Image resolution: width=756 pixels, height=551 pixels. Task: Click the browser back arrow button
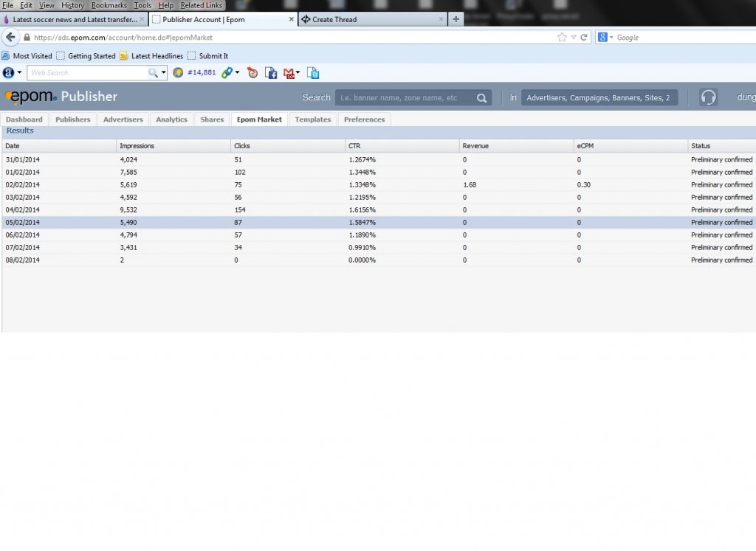click(10, 37)
